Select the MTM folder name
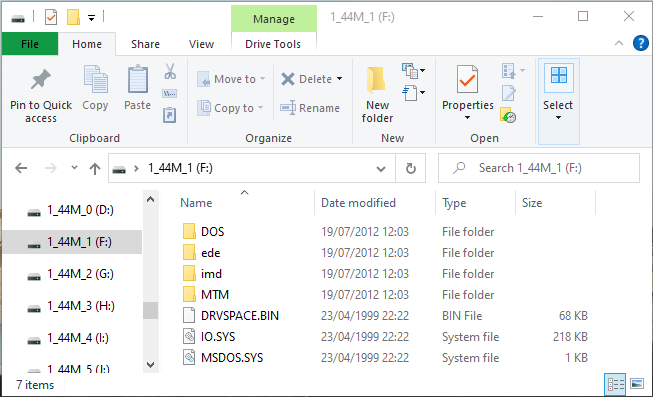Viewport: 653px width, 397px height. 215,295
